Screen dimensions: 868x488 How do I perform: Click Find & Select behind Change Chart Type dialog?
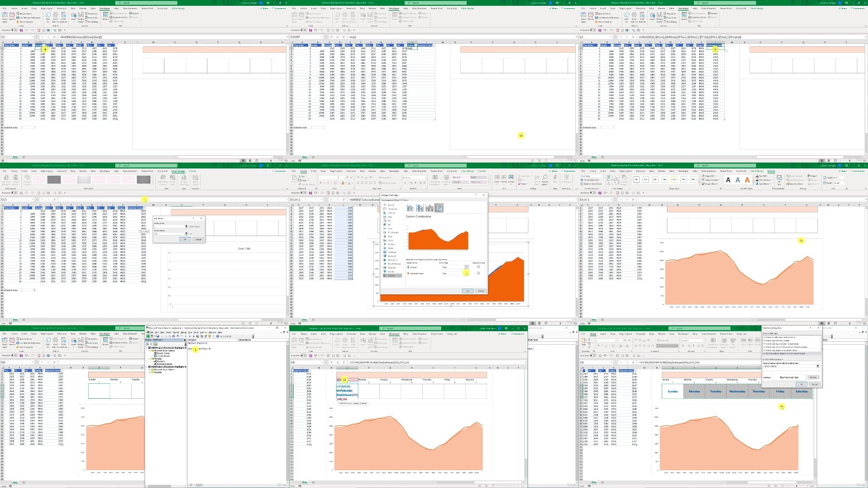tap(544, 180)
